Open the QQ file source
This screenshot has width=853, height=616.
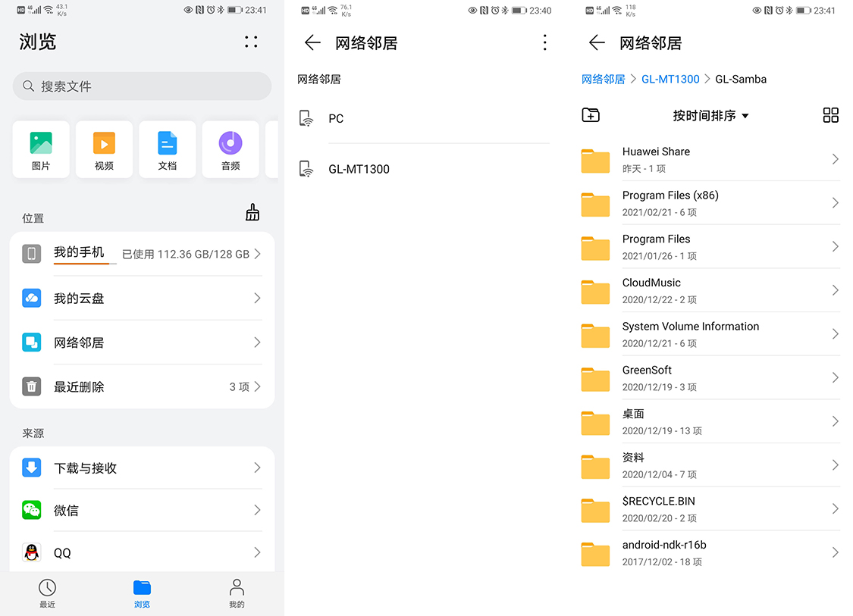click(x=142, y=552)
